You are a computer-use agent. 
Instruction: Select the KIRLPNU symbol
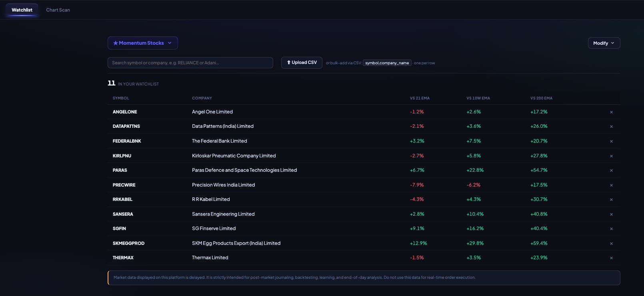pyautogui.click(x=122, y=156)
